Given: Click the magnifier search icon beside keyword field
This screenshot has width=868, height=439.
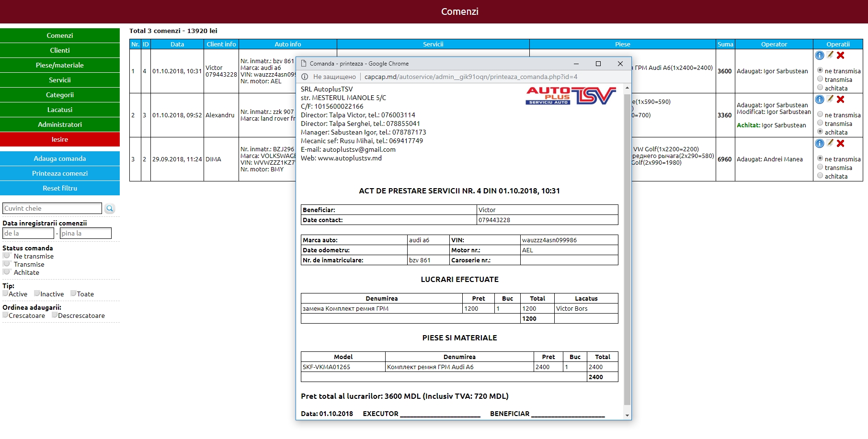Looking at the screenshot, I should [110, 208].
